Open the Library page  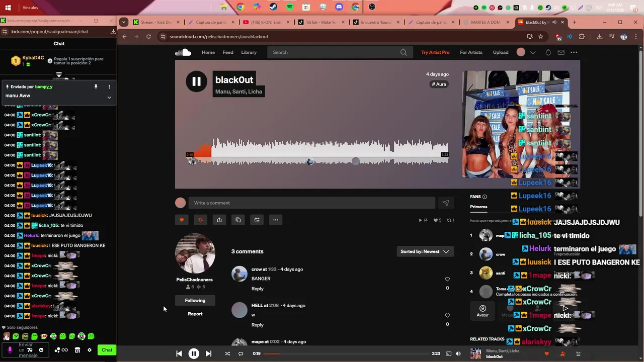(x=249, y=52)
